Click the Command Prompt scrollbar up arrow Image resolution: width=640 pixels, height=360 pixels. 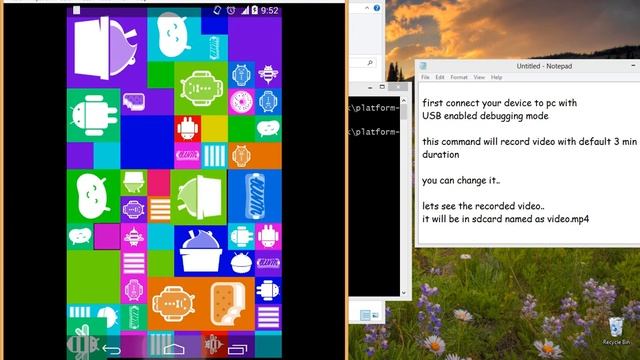404,100
